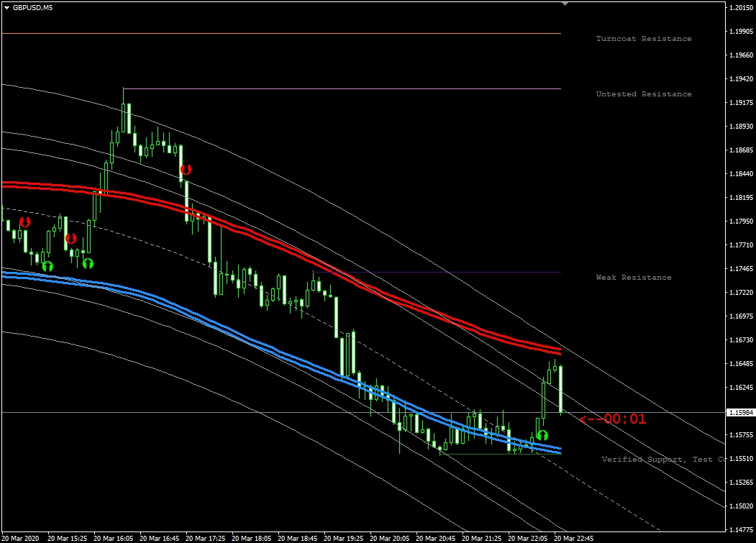The image size is (756, 543).
Task: Click the 1.20150 price axis label
Action: point(740,8)
